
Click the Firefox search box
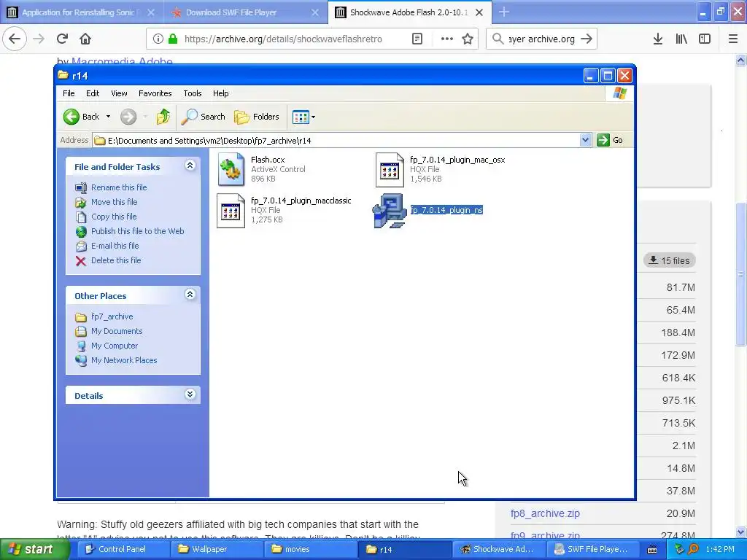[541, 39]
